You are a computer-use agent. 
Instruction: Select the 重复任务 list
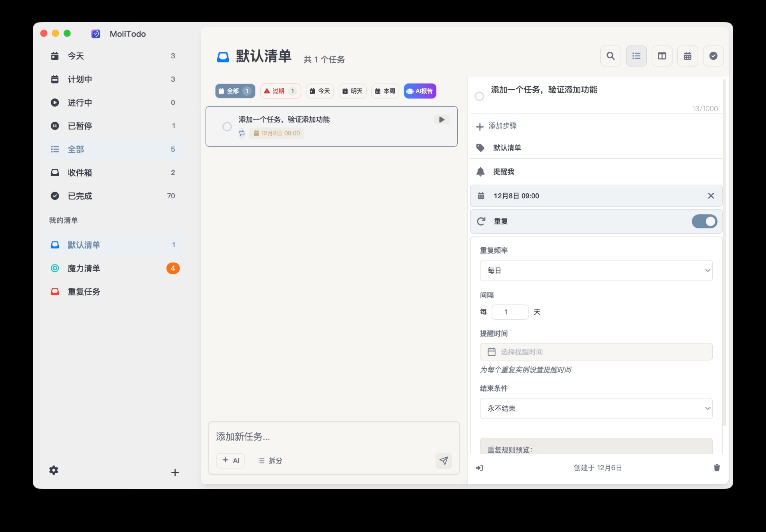114,292
